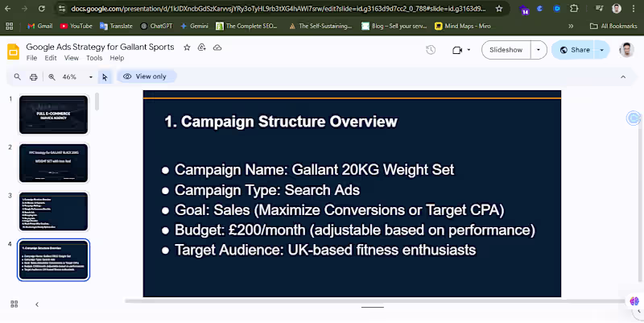The width and height of the screenshot is (644, 323).
Task: Collapse the filmstrip with left chevron
Action: (x=37, y=304)
